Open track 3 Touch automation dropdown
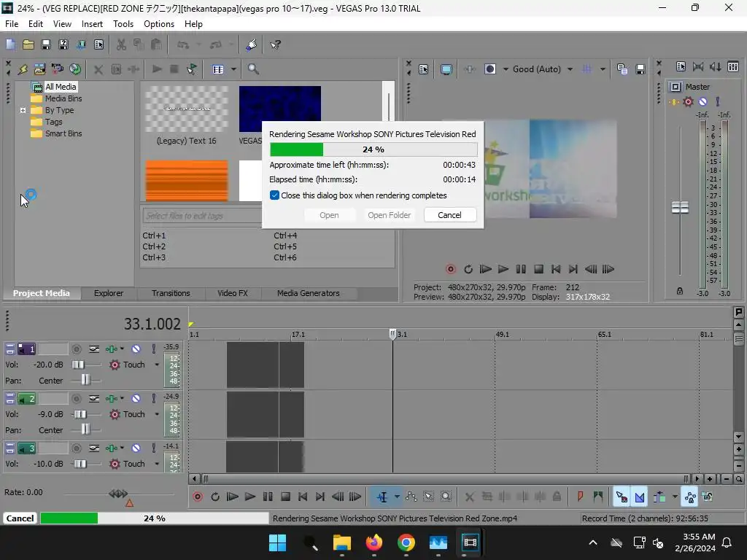 157,464
